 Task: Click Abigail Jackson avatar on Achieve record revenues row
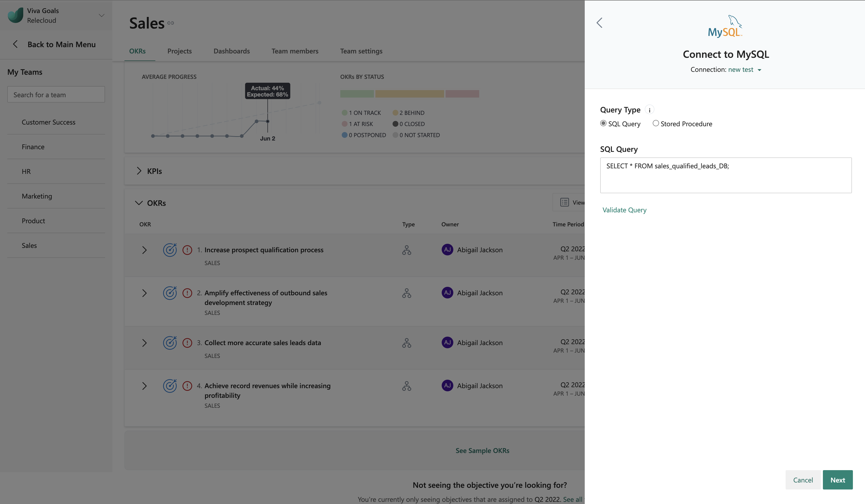coord(447,385)
